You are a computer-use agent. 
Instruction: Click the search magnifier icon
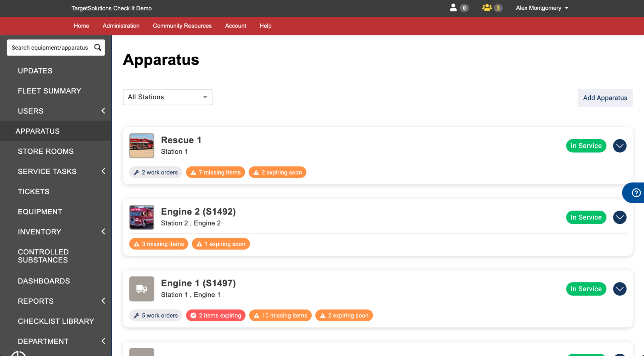pos(98,47)
